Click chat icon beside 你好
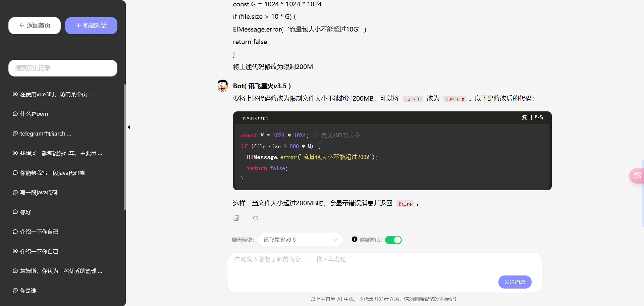The width and height of the screenshot is (644, 306). [15, 212]
